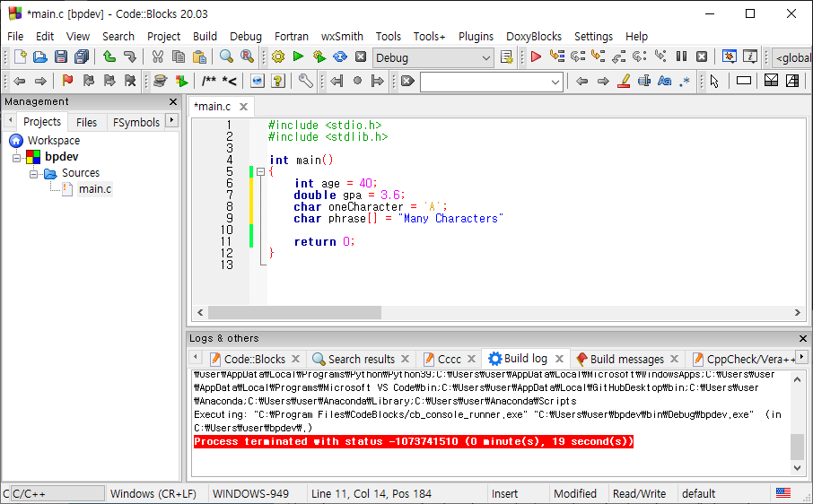Cut the selection with the scissors icon
This screenshot has width=813, height=504.
[158, 57]
